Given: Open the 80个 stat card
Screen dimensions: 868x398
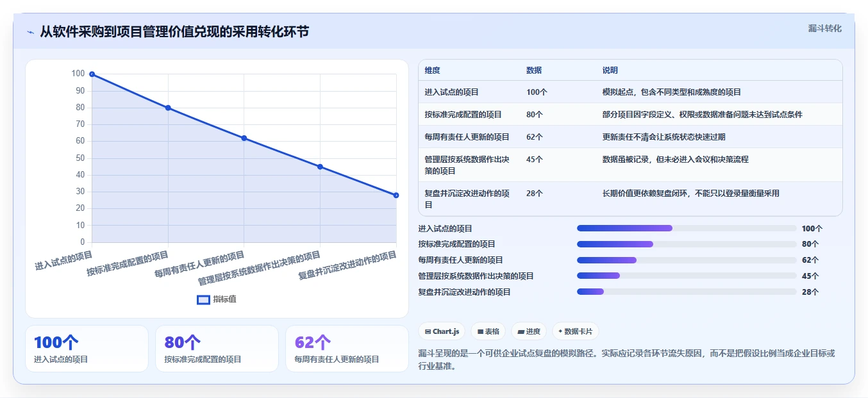Looking at the screenshot, I should 217,349.
